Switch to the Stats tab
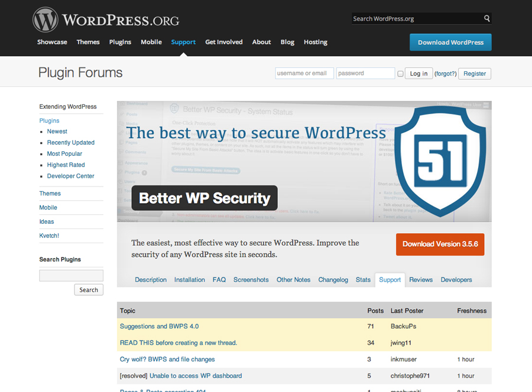 tap(363, 280)
